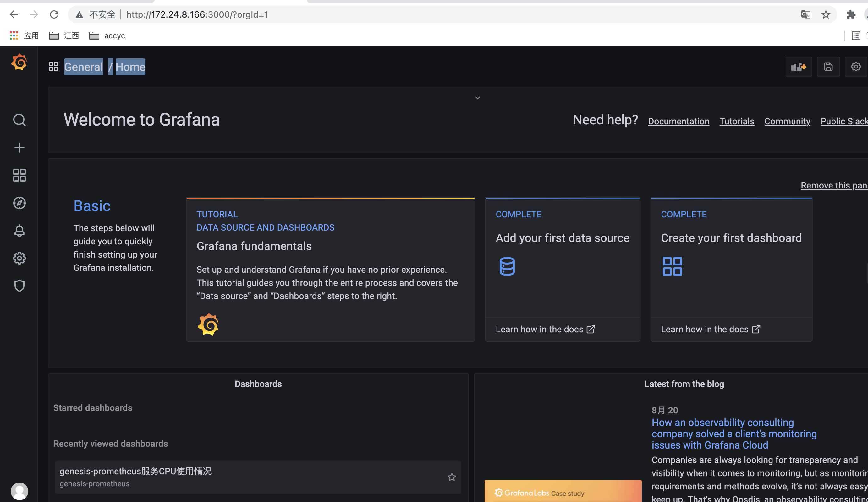868x502 pixels.
Task: Click the Starred dashboards heading
Action: (x=93, y=408)
